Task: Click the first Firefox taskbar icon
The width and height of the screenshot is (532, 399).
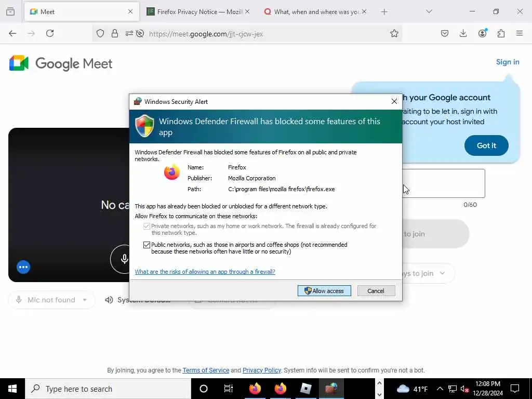Action: (255, 389)
